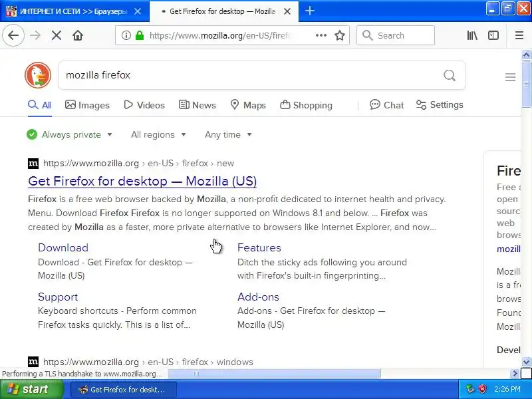Screen dimensions: 532x399
Task: Click sidebar mozill link in info panel
Action: pyautogui.click(x=508, y=249)
